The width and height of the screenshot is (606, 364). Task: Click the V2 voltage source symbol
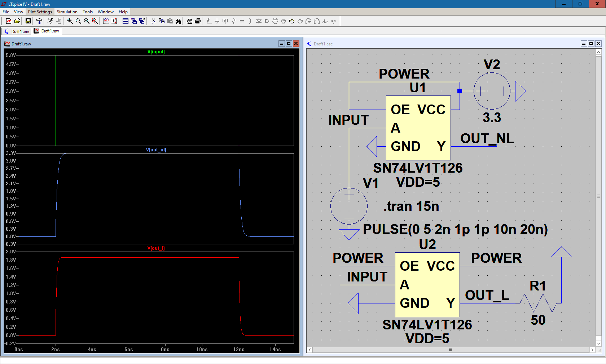[492, 91]
